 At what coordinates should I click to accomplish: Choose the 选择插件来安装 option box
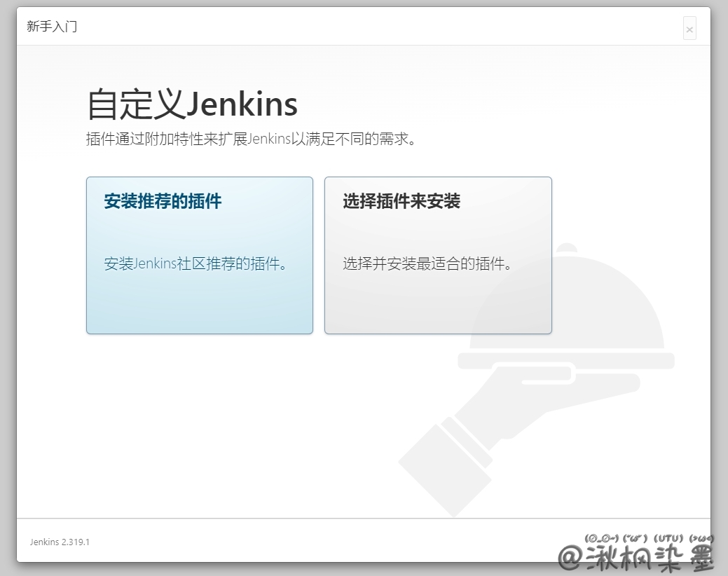438,255
